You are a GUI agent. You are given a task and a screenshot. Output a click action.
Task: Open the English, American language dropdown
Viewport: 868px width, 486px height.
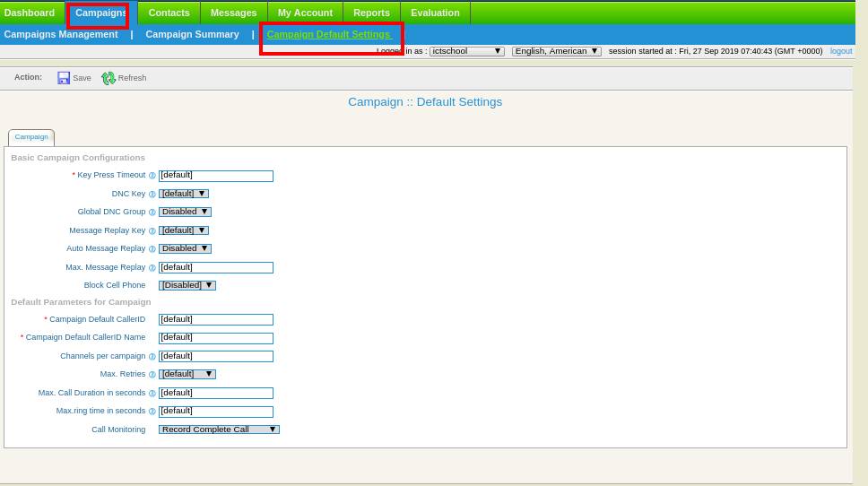[556, 51]
